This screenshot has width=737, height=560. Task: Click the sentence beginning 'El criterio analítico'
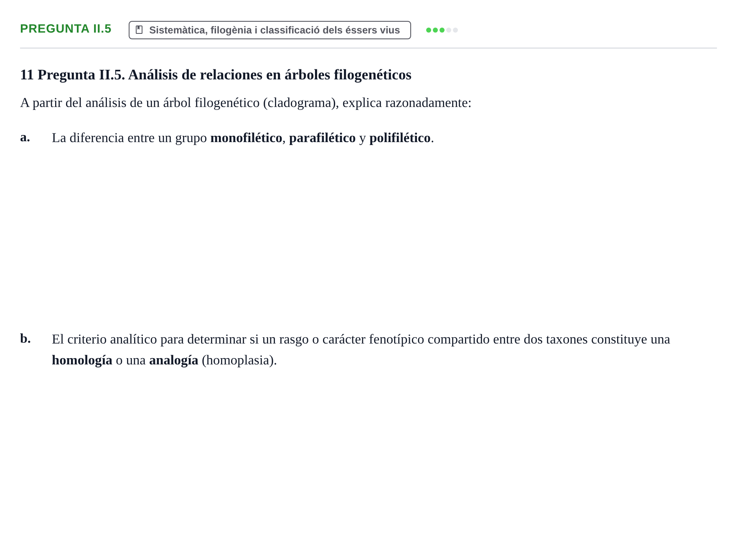361,350
